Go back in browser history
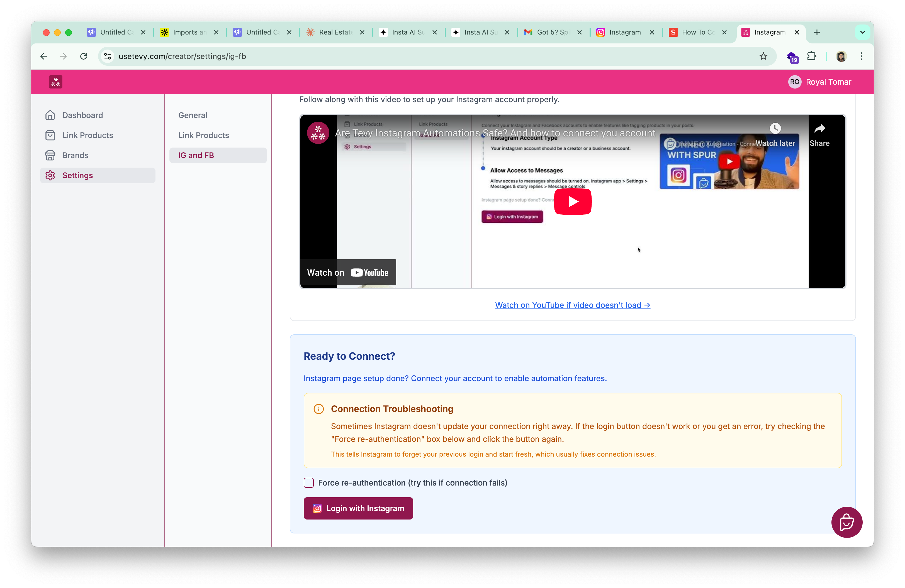Viewport: 905px width, 588px height. point(44,56)
